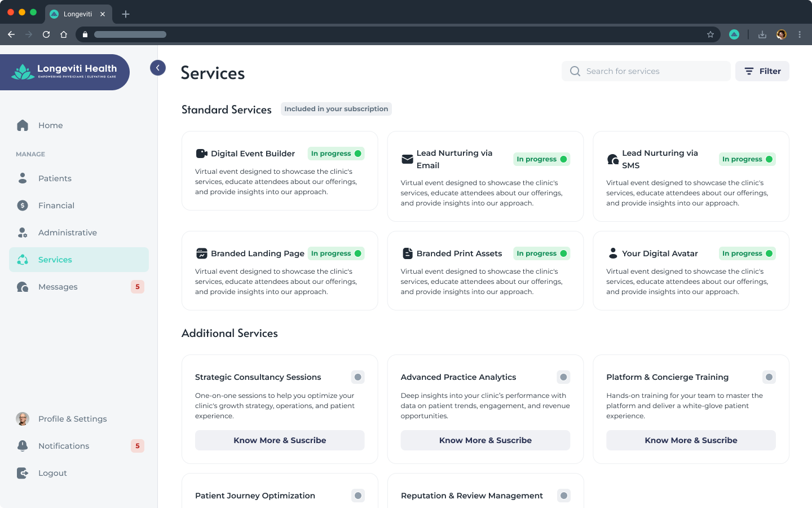812x508 pixels.
Task: Click the profile avatar in sidebar
Action: (x=23, y=419)
